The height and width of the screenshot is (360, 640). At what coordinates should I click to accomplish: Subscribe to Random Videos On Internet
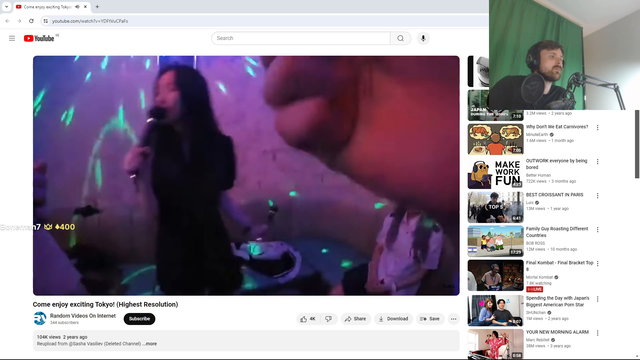[139, 319]
